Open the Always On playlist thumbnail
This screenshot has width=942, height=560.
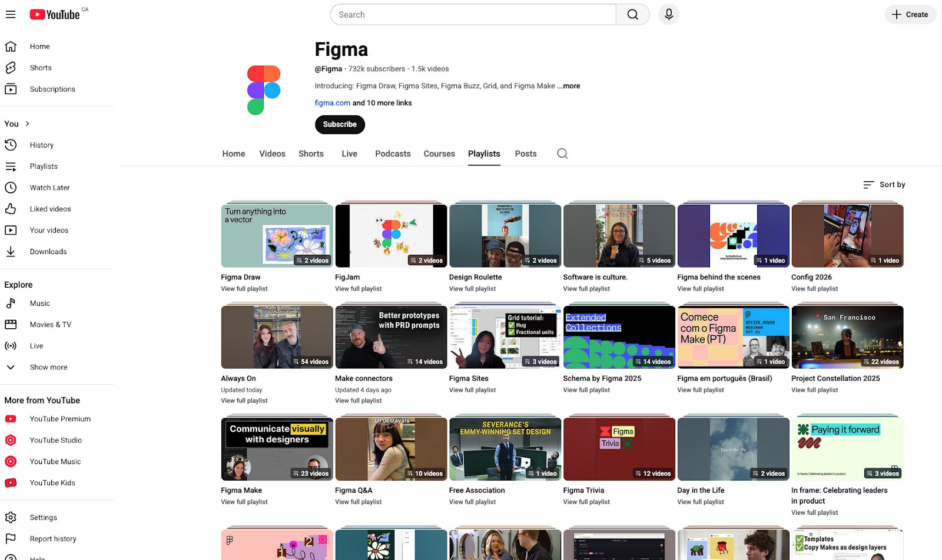pyautogui.click(x=277, y=337)
